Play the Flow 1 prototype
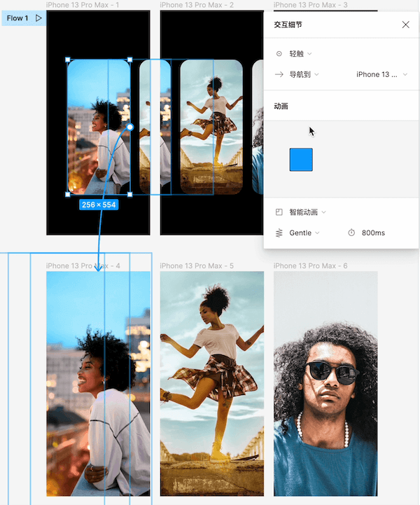Screen dimensions: 420x505 [38, 18]
